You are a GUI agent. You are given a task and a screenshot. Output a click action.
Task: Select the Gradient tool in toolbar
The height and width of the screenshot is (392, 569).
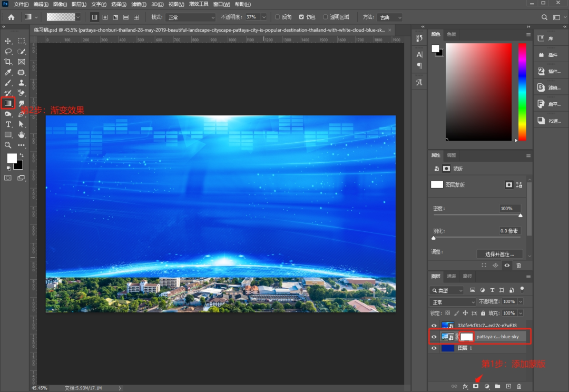point(8,103)
